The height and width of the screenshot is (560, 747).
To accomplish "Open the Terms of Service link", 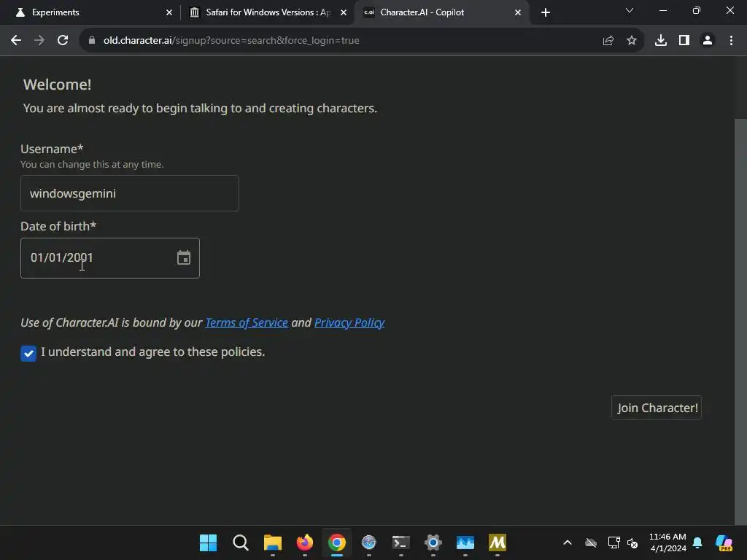I will 247,322.
